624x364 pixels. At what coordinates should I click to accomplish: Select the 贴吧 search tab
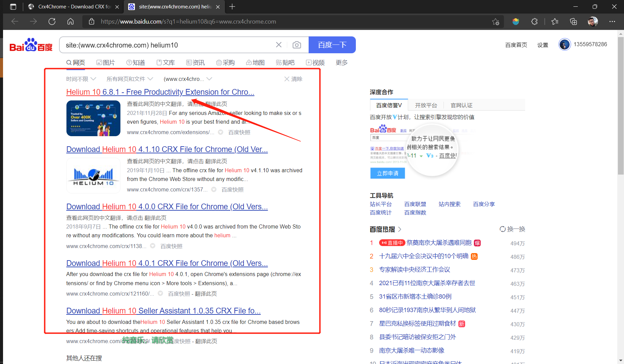285,63
